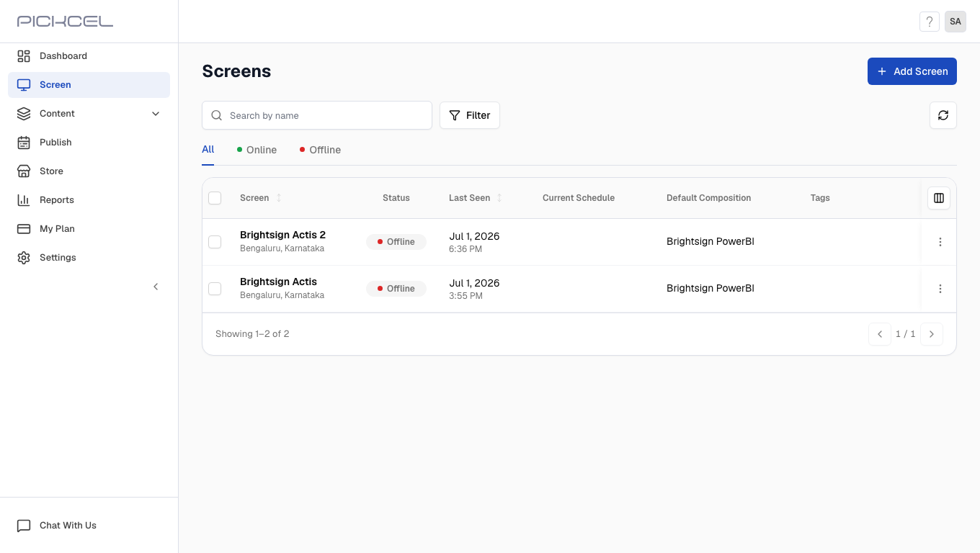Click the Reports bar chart icon
980x553 pixels.
(x=24, y=200)
